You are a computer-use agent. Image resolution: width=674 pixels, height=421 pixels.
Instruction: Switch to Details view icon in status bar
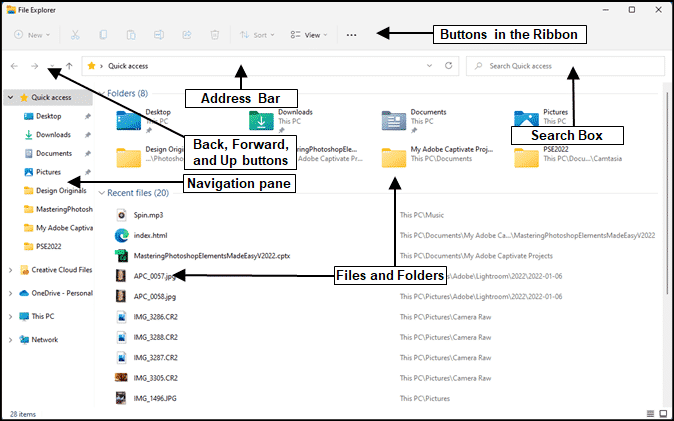point(650,414)
